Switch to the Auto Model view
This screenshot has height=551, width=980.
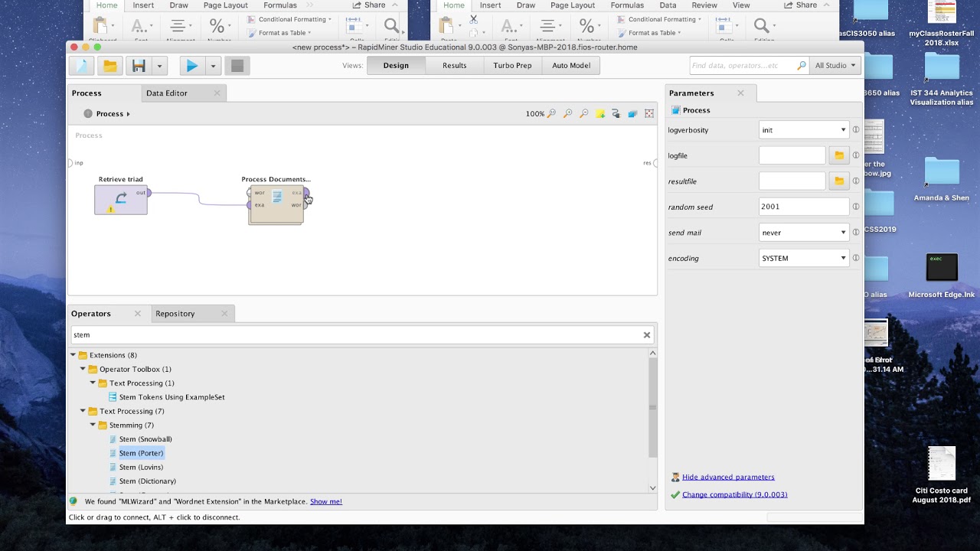tap(571, 66)
